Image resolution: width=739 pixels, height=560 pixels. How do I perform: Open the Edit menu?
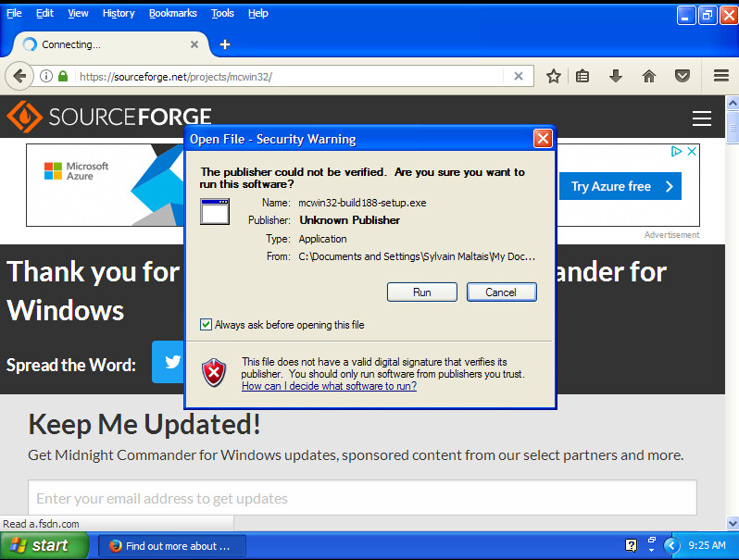[x=44, y=13]
